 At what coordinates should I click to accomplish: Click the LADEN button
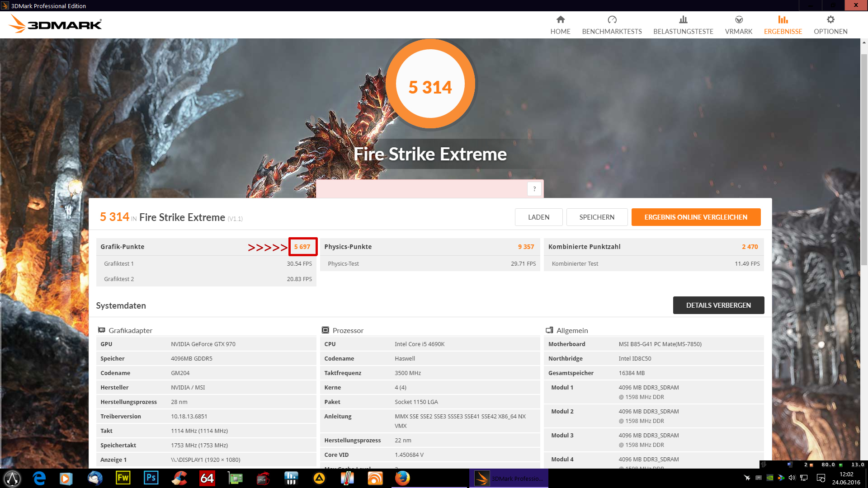538,217
